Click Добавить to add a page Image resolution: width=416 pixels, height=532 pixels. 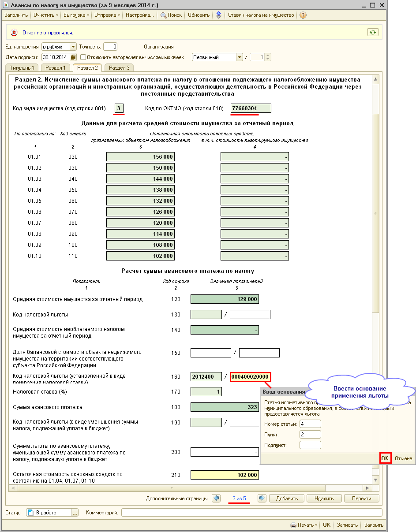click(287, 499)
